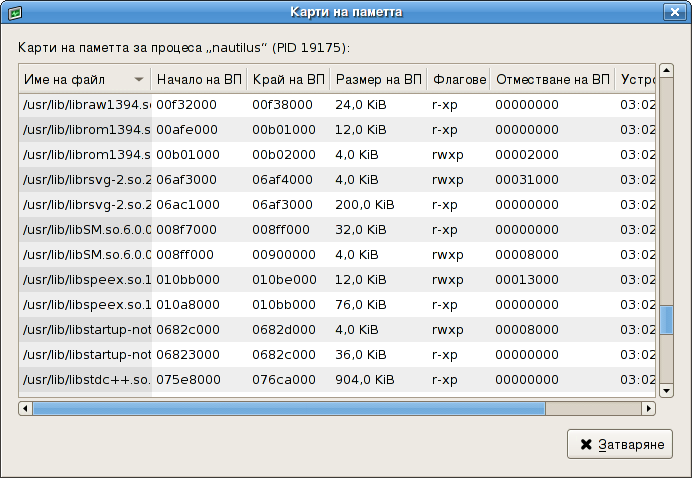Sort by Край на ВП column

coord(288,79)
